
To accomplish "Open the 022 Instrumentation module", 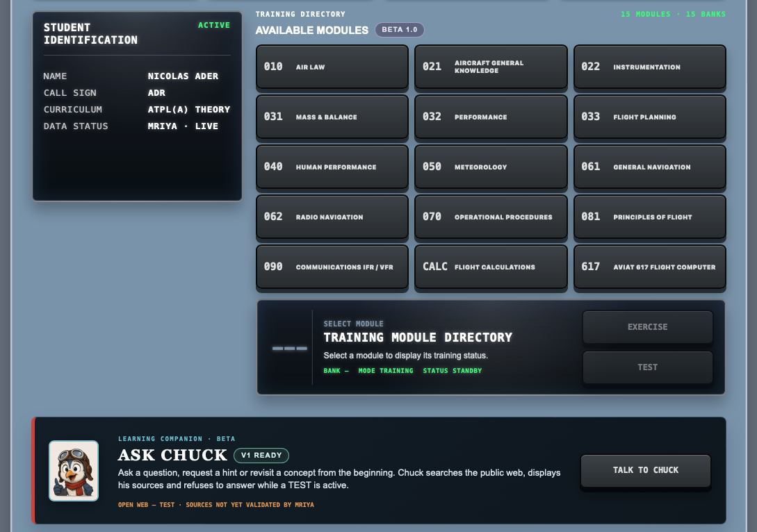I will tap(650, 67).
